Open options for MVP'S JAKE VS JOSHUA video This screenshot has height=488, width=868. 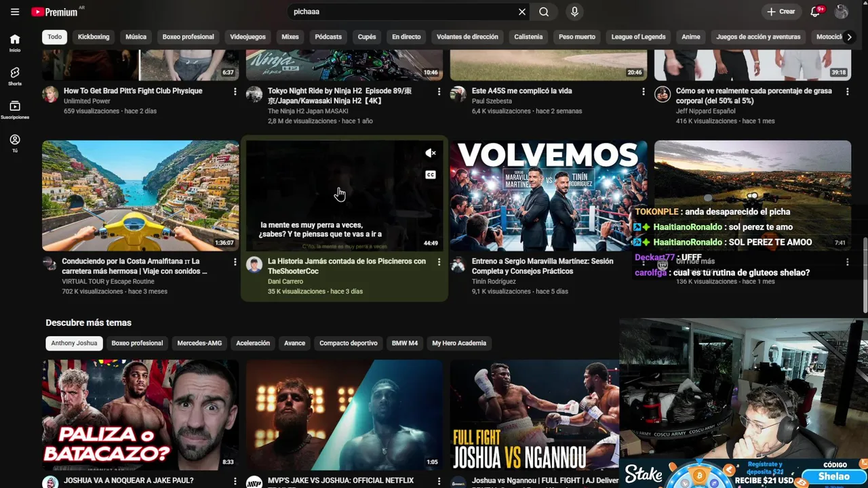[439, 481]
